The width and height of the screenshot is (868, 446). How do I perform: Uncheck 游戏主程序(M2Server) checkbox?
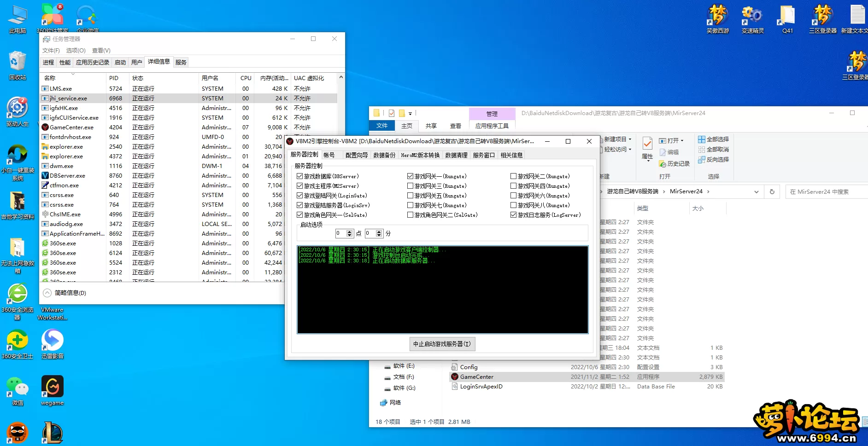point(300,186)
